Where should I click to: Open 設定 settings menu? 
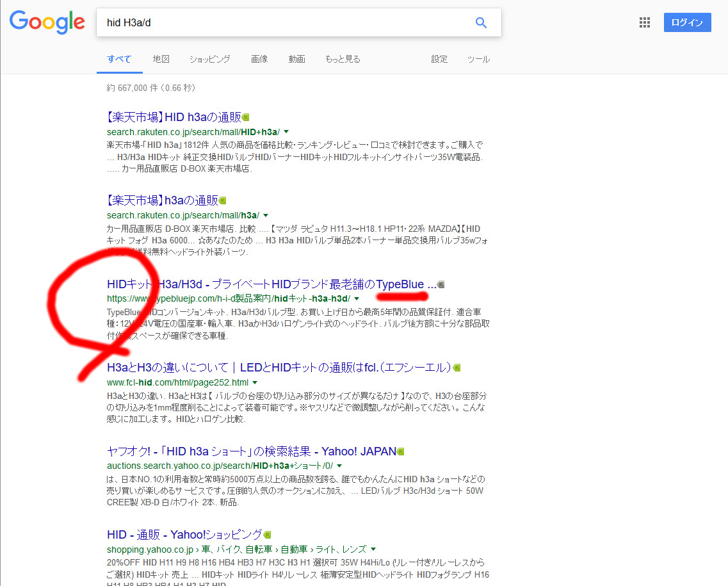click(439, 59)
